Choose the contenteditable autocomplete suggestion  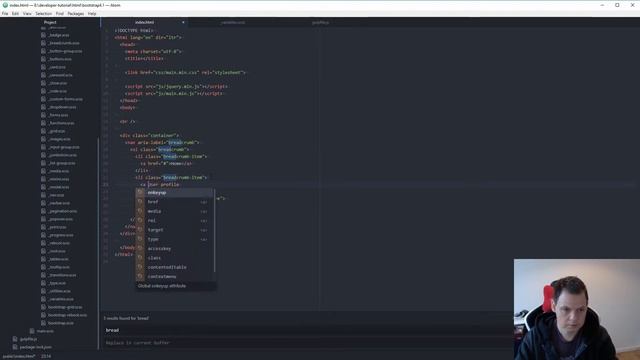click(x=175, y=267)
